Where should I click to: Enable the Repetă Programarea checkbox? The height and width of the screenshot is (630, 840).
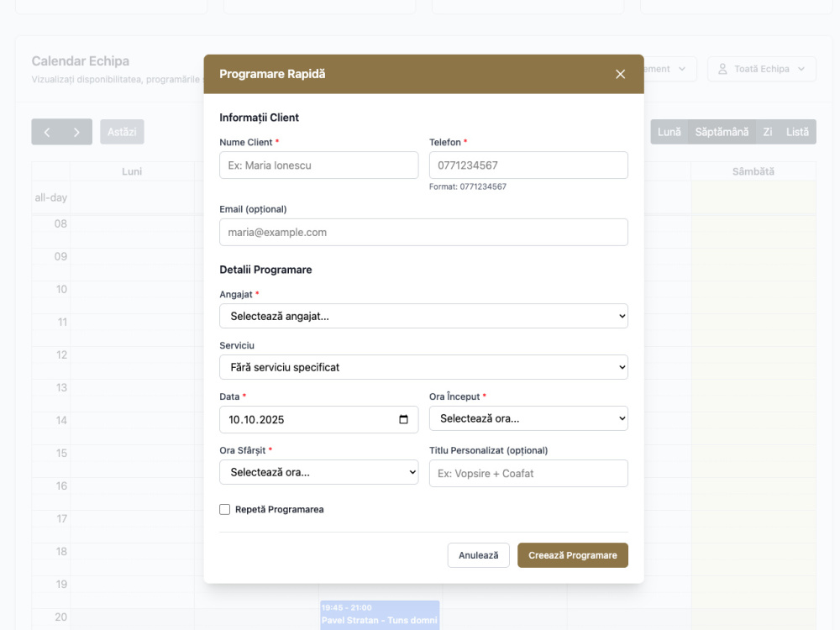coord(225,510)
